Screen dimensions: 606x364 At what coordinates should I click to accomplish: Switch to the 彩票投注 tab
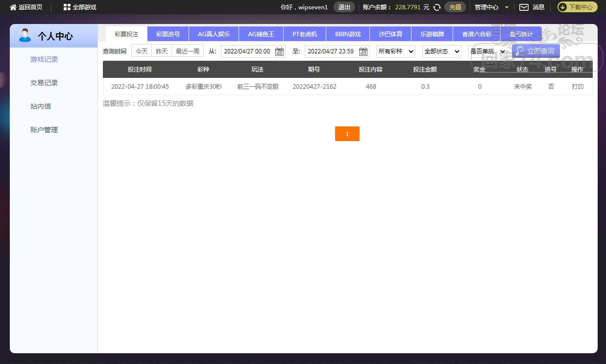[126, 34]
